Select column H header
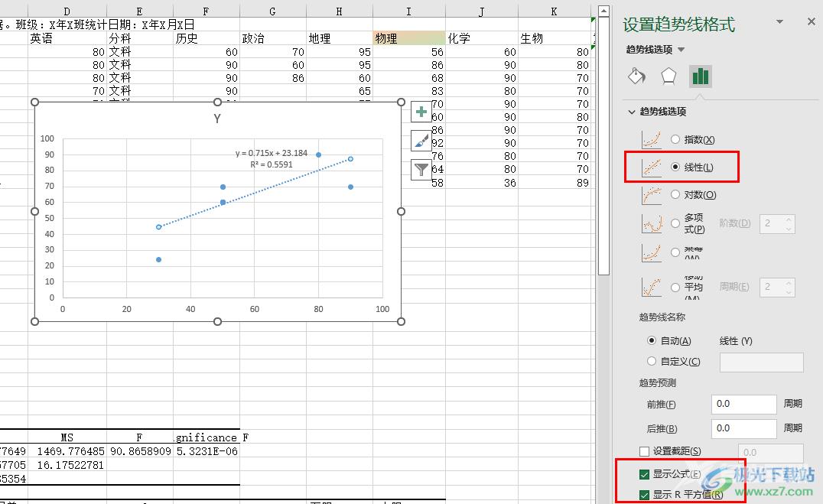The image size is (823, 504). click(339, 11)
